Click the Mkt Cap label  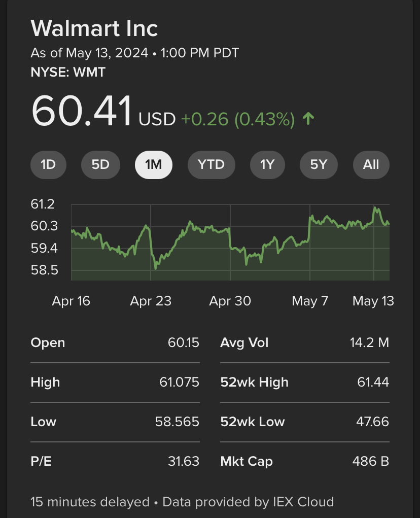point(247,462)
